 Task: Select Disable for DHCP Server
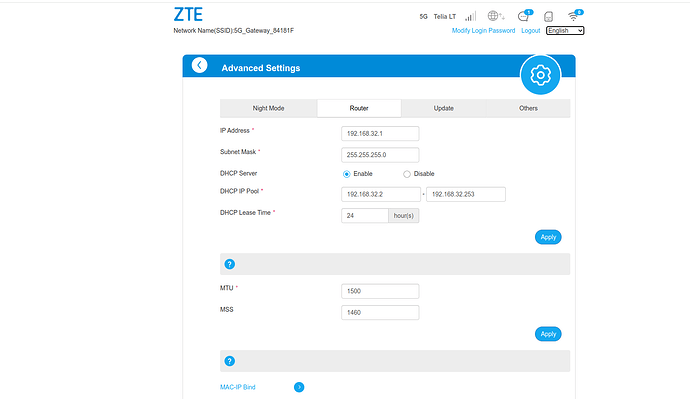407,174
